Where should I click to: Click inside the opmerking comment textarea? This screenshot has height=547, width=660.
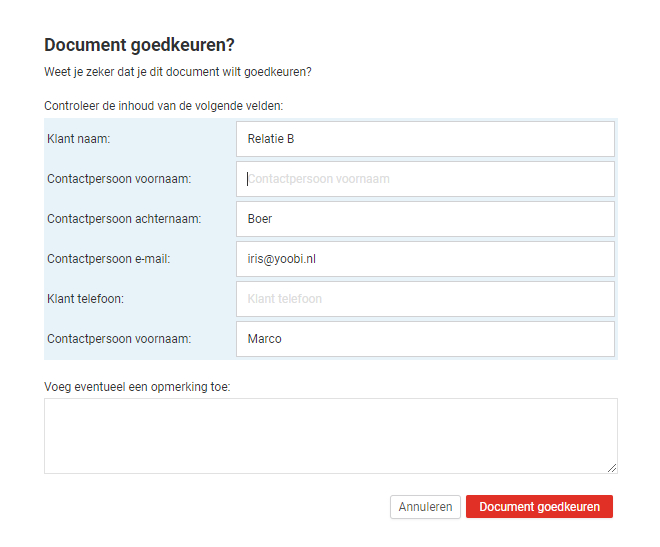tap(331, 436)
